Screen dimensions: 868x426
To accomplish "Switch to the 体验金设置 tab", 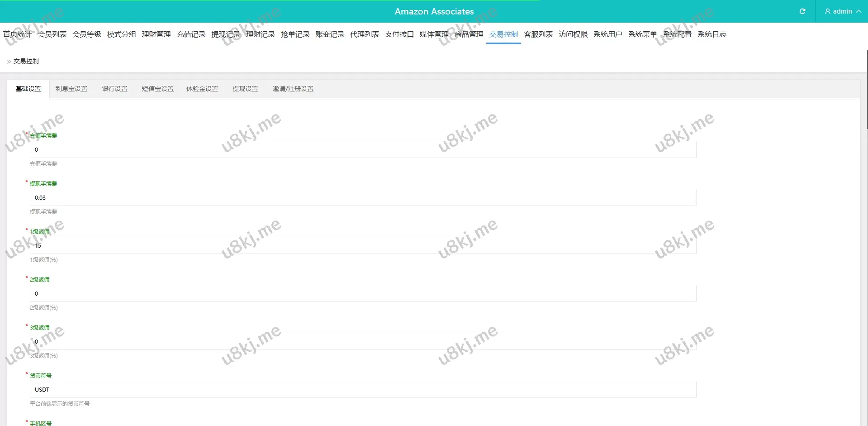I will point(202,89).
